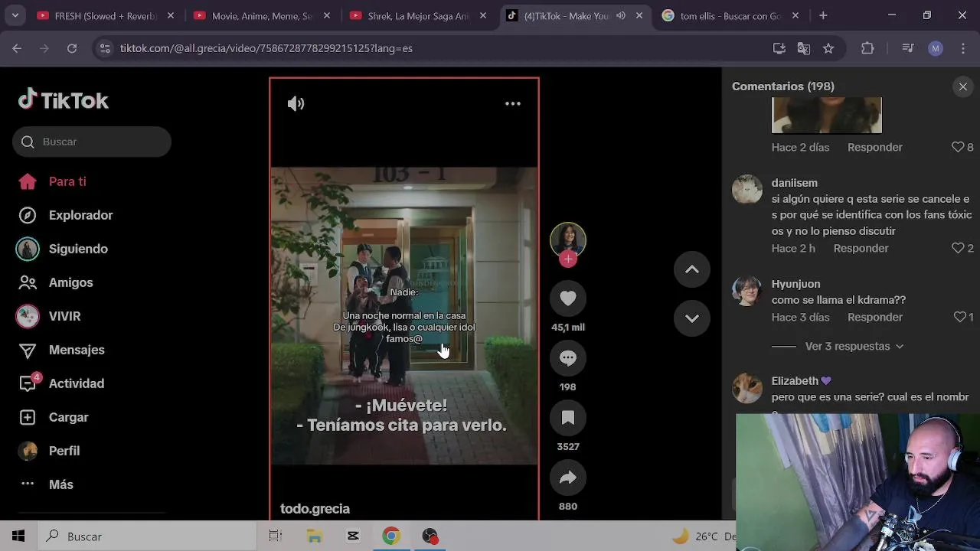
Task: Open Actividad notifications
Action: pyautogui.click(x=77, y=383)
